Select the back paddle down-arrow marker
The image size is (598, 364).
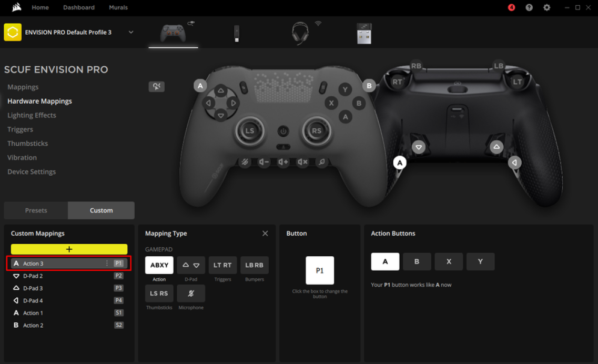(419, 147)
